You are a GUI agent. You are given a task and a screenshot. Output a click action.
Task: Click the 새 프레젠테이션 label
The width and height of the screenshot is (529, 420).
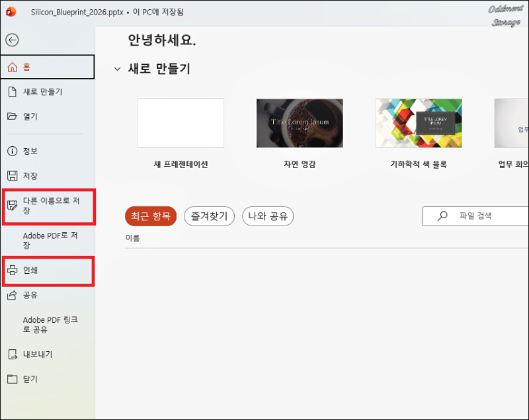(181, 164)
